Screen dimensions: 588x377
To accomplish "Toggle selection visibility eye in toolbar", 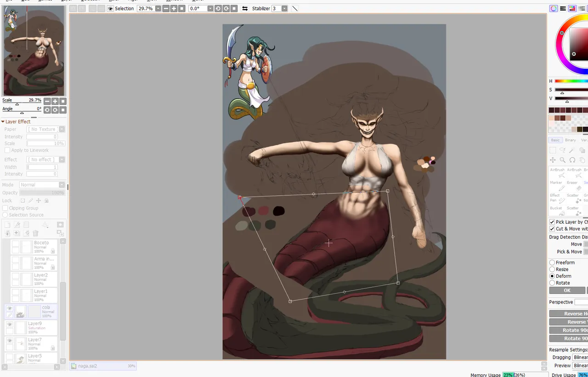I will coord(110,8).
